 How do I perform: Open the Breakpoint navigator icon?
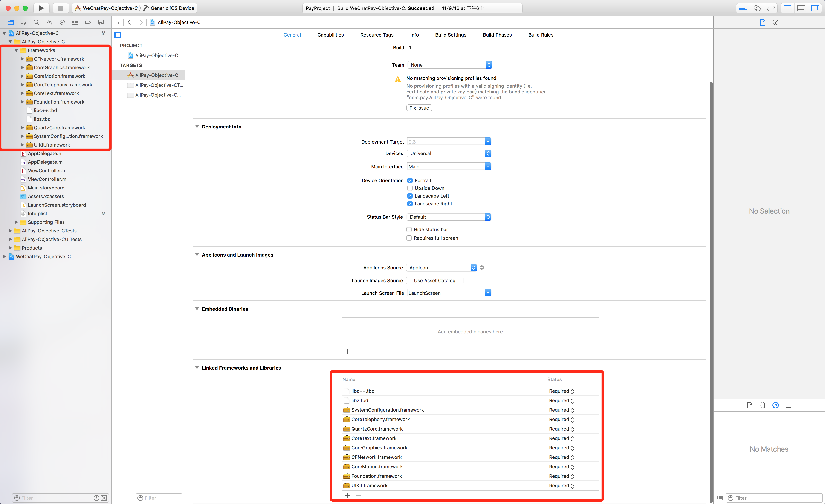pos(88,22)
